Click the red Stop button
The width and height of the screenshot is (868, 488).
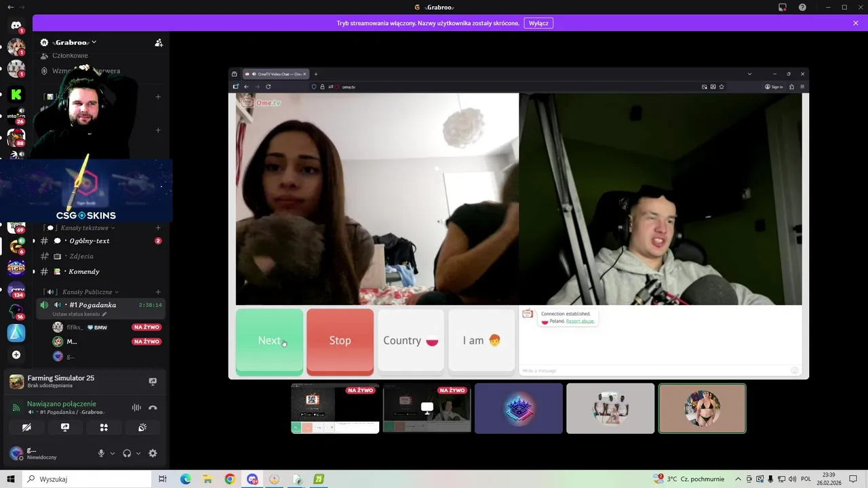pyautogui.click(x=340, y=341)
